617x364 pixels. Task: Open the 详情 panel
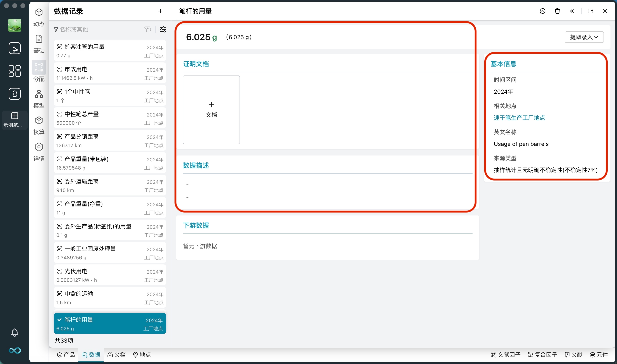pyautogui.click(x=39, y=152)
